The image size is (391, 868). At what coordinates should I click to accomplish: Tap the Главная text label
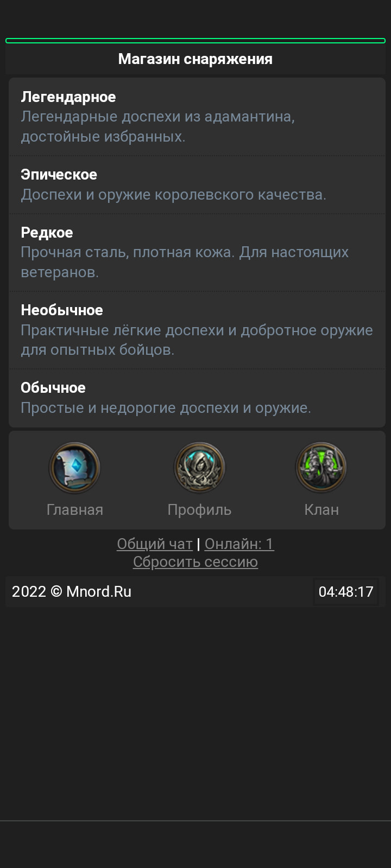click(75, 510)
